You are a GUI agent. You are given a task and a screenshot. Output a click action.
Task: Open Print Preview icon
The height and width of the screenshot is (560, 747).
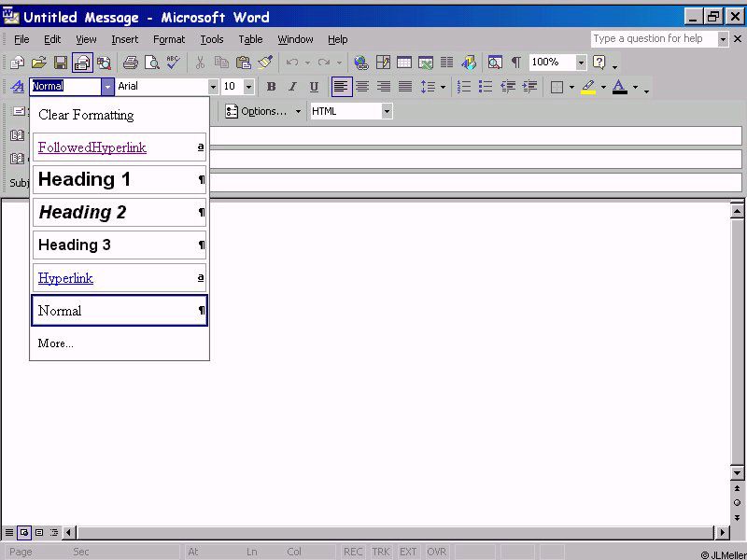151,63
